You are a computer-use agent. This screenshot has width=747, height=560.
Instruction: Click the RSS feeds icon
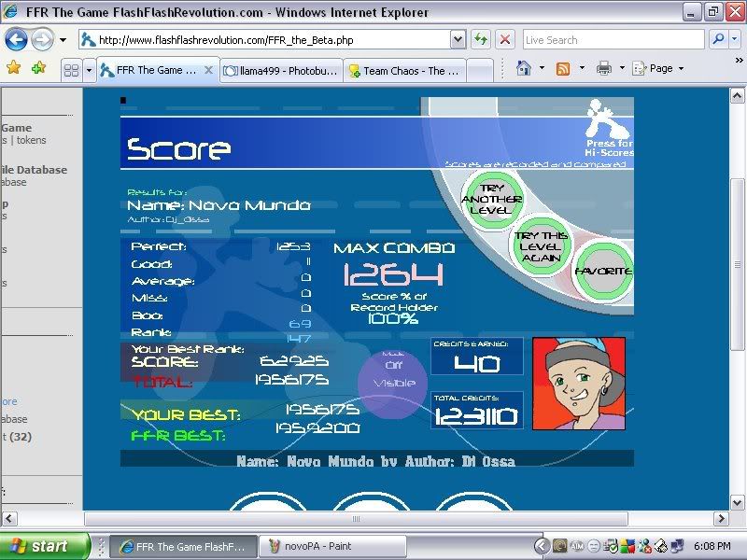563,68
